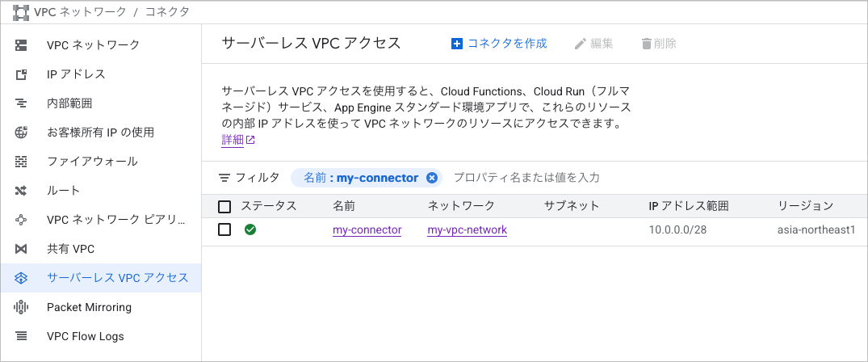The height and width of the screenshot is (362, 868).
Task: Remove the 名前: my-connector filter chip
Action: coord(432,178)
